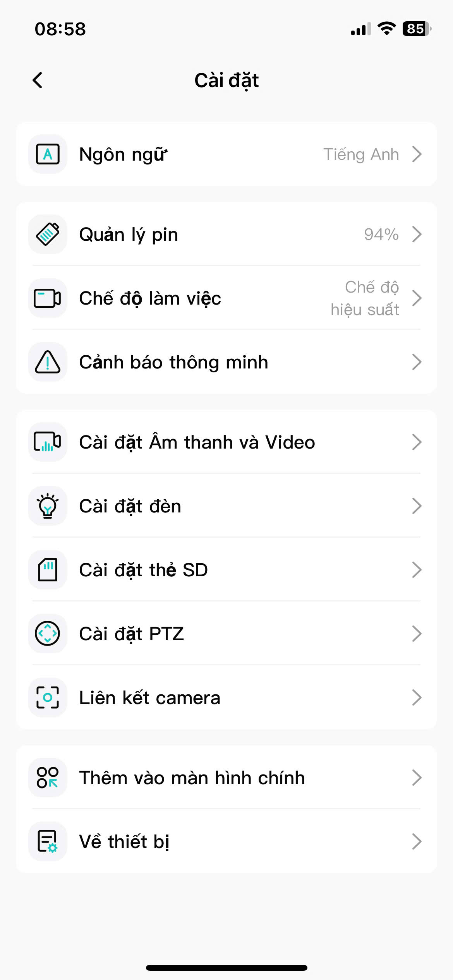
Task: Expand the Cài đặt PTZ chevron
Action: coord(417,634)
